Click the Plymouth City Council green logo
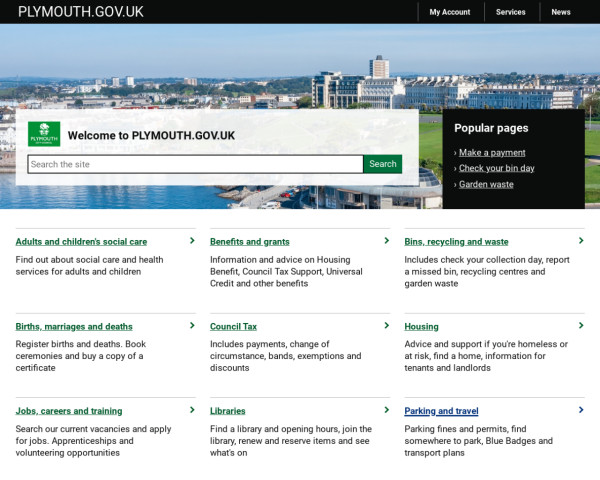 pyautogui.click(x=44, y=134)
